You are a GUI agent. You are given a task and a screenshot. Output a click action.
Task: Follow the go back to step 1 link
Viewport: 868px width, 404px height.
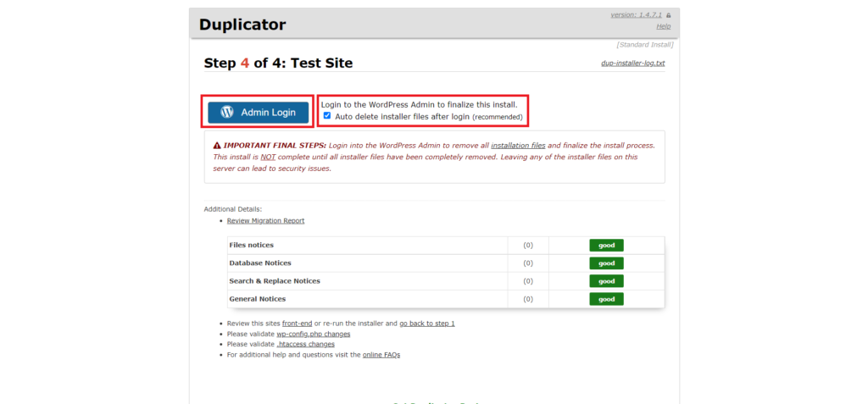coord(427,324)
